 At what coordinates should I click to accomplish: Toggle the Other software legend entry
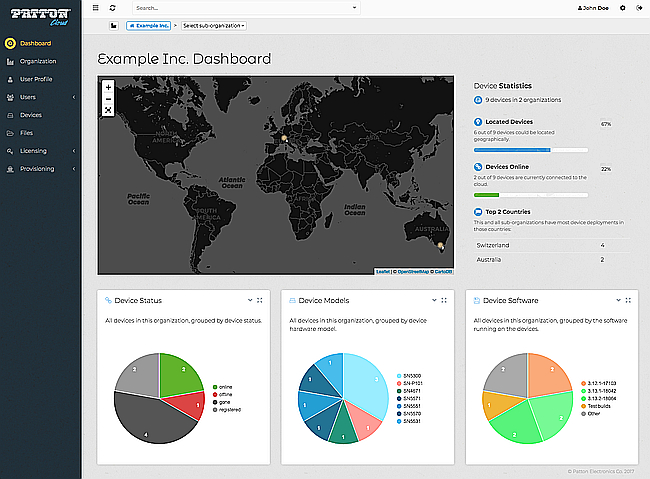tap(591, 413)
